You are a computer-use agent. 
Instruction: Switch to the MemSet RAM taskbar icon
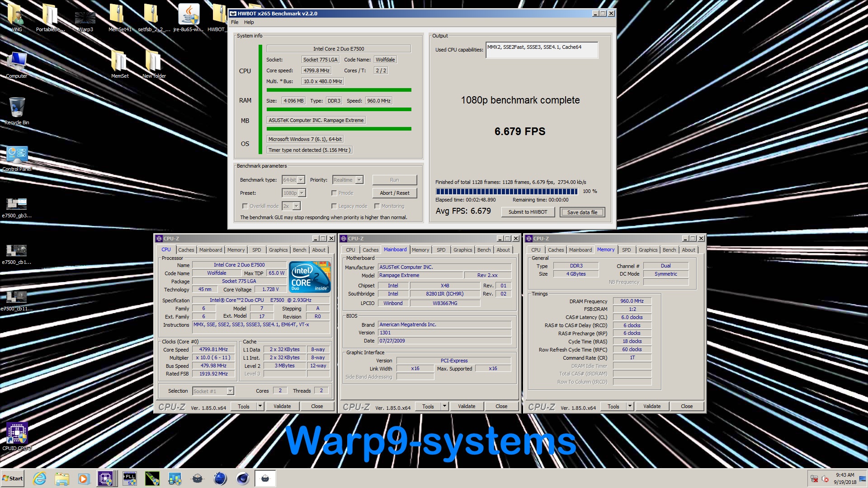pos(152,479)
